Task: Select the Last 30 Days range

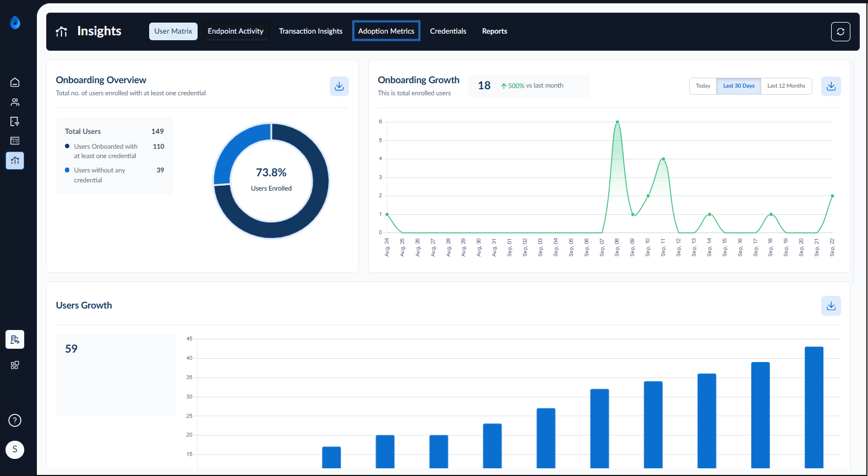Action: coord(739,86)
